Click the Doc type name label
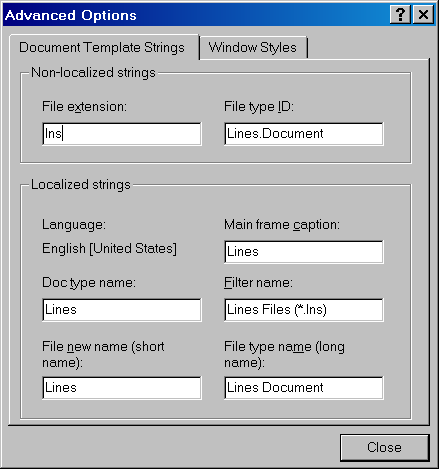This screenshot has width=439, height=469. (x=89, y=283)
